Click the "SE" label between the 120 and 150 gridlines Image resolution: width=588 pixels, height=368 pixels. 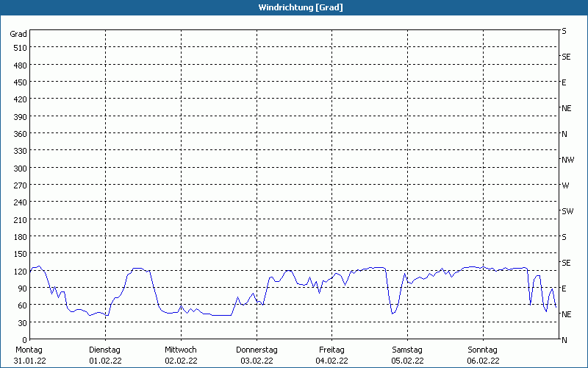tap(566, 263)
